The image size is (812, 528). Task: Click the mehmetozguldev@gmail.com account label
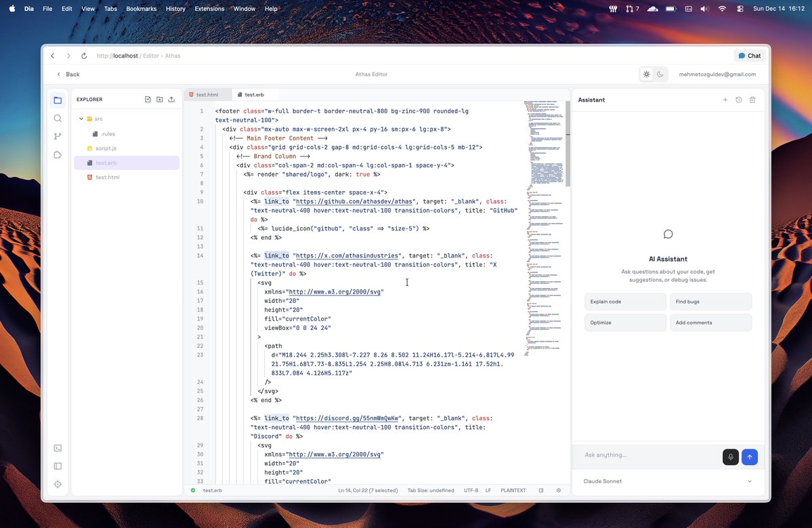point(717,74)
